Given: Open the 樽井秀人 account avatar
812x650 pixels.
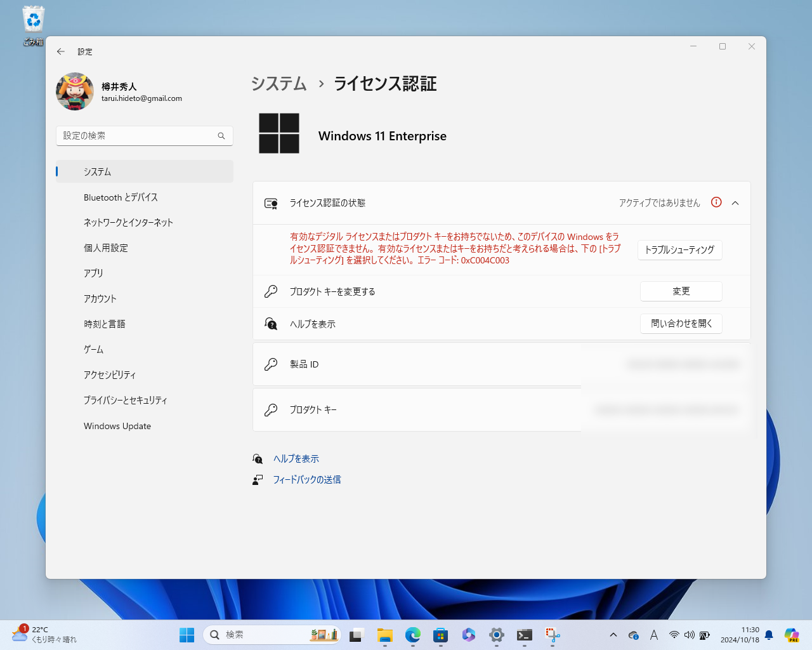Looking at the screenshot, I should pyautogui.click(x=74, y=91).
